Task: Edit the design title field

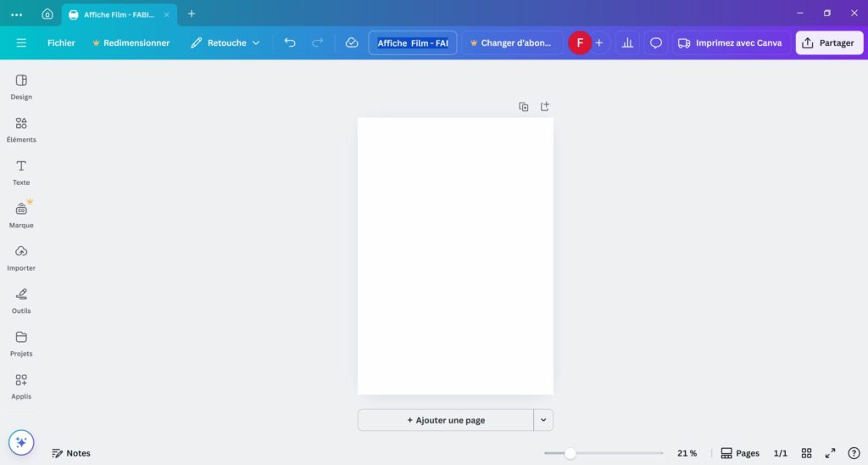Action: 413,42
